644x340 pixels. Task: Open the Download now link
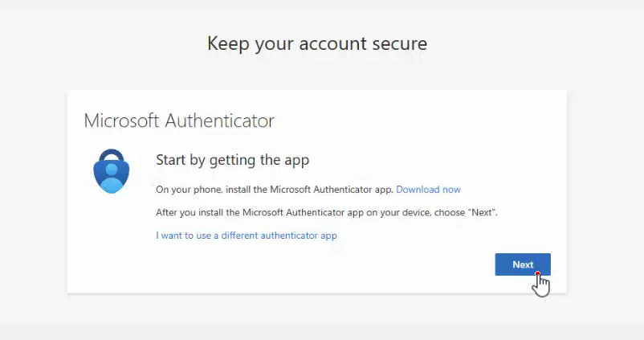coord(428,190)
